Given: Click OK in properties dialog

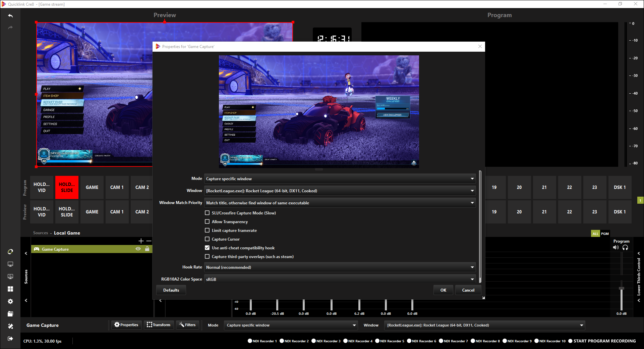Looking at the screenshot, I should tap(443, 290).
